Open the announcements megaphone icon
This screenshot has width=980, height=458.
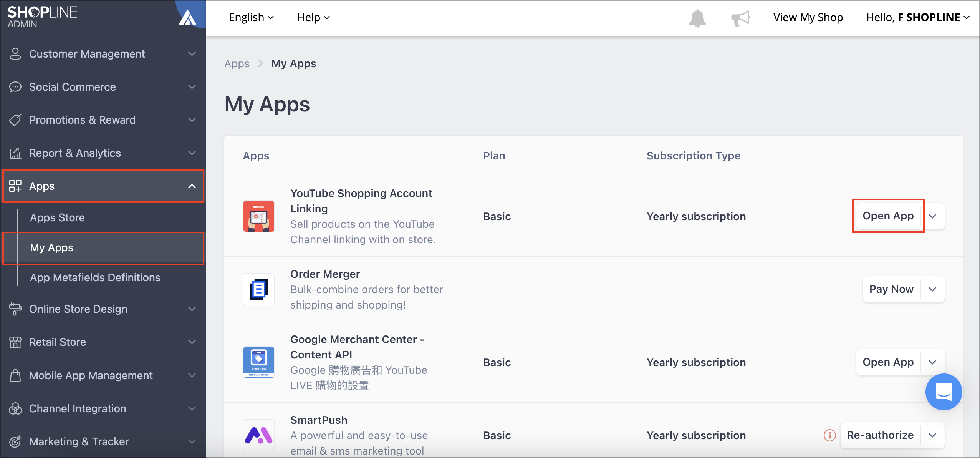pos(740,18)
